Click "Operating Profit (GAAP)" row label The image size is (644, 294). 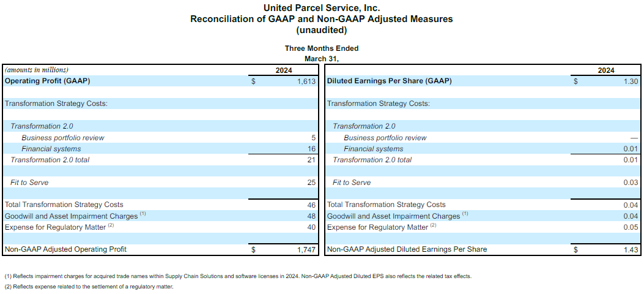[x=47, y=81]
